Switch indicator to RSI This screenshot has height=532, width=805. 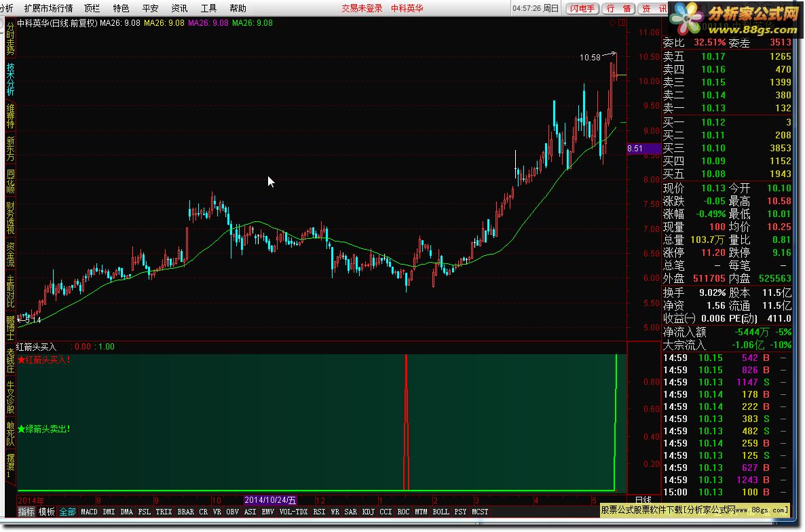(x=319, y=512)
